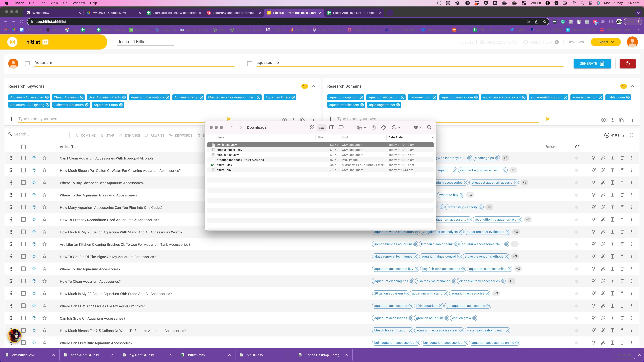
Task: Star the Isopropyl Alcohol article row
Action: [45, 158]
